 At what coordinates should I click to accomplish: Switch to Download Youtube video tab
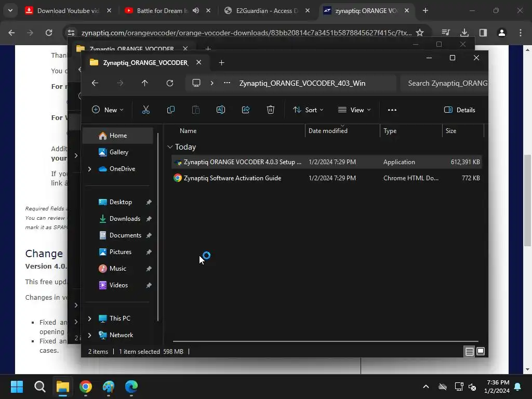pos(68,10)
